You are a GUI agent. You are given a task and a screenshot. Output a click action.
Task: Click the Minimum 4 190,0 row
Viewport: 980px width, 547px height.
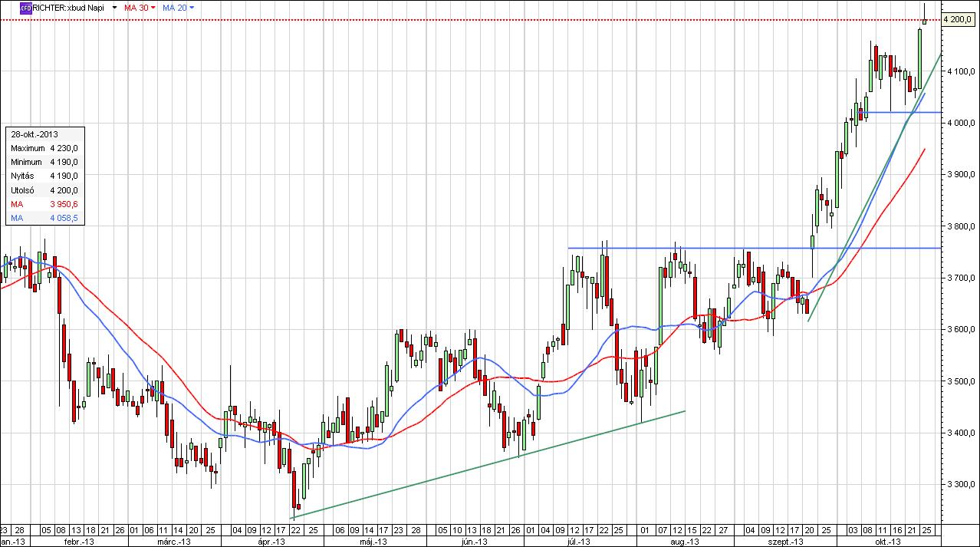click(x=44, y=162)
